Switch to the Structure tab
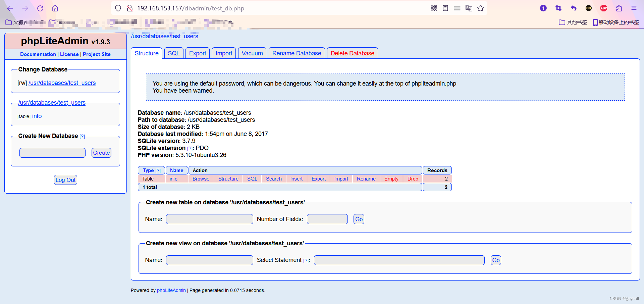644x304 pixels. click(x=147, y=53)
